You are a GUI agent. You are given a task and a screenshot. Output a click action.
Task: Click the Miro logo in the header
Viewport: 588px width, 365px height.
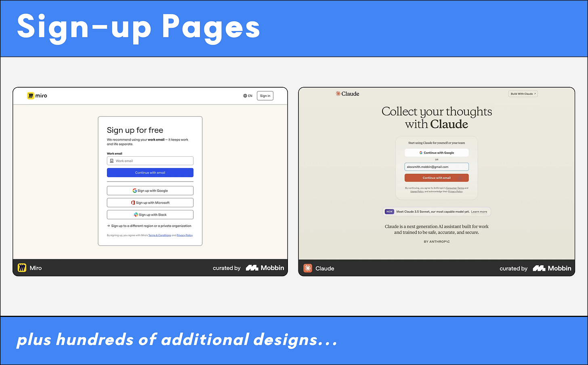tap(37, 96)
